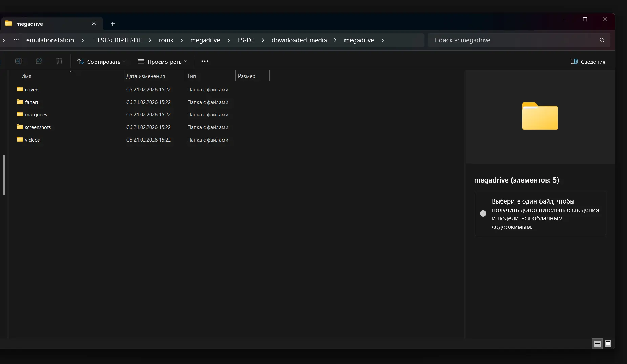Select the videos folder
The height and width of the screenshot is (364, 627).
(32, 140)
